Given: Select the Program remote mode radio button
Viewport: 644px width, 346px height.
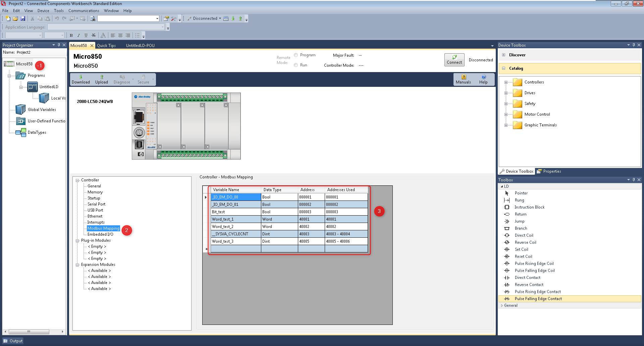Looking at the screenshot, I should click(x=296, y=55).
